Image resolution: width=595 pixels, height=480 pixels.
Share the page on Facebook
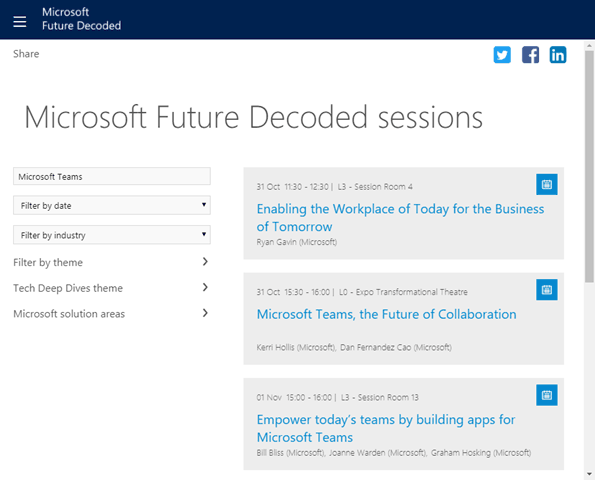530,55
